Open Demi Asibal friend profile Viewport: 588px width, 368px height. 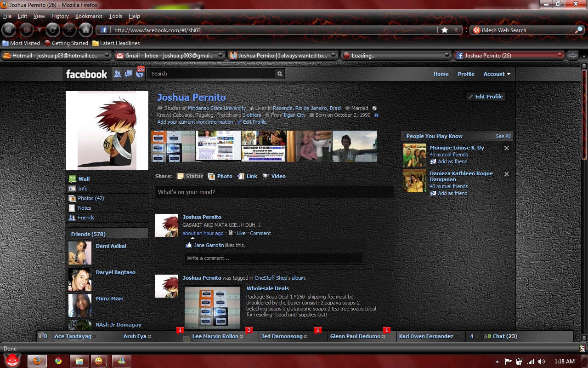(111, 246)
